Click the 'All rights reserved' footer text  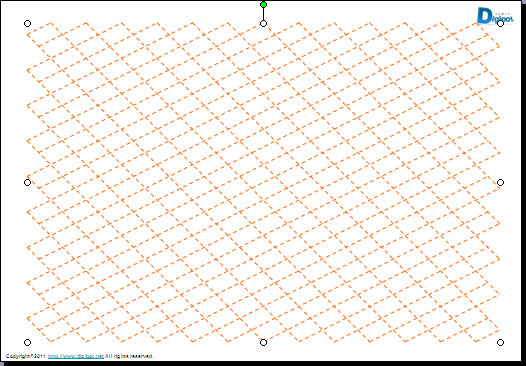(x=129, y=356)
